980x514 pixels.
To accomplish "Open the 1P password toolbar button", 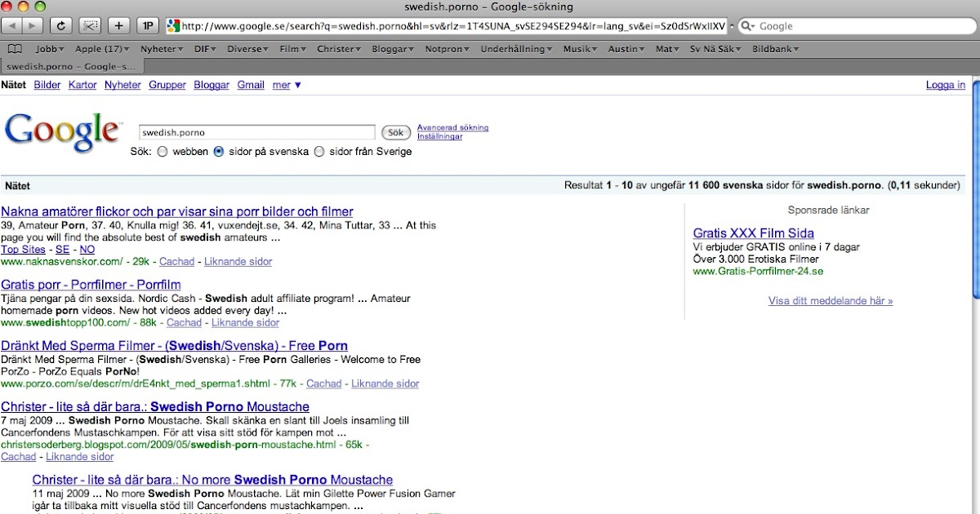I will (148, 26).
